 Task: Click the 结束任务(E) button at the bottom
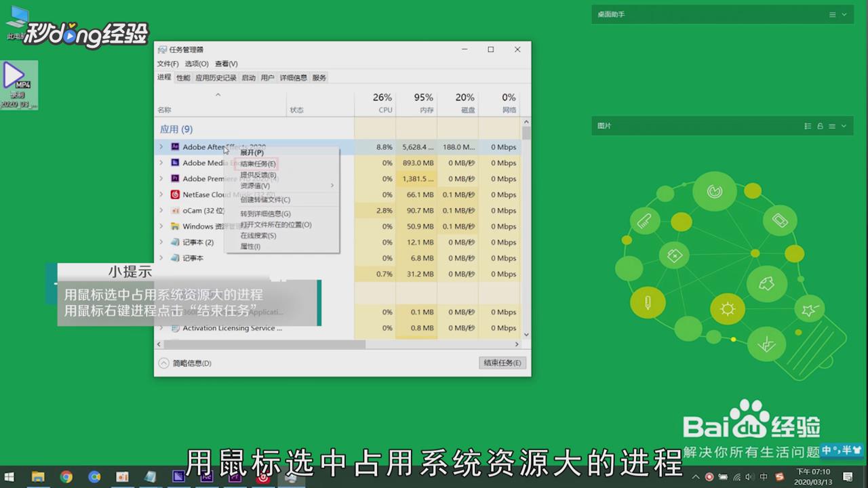(502, 363)
